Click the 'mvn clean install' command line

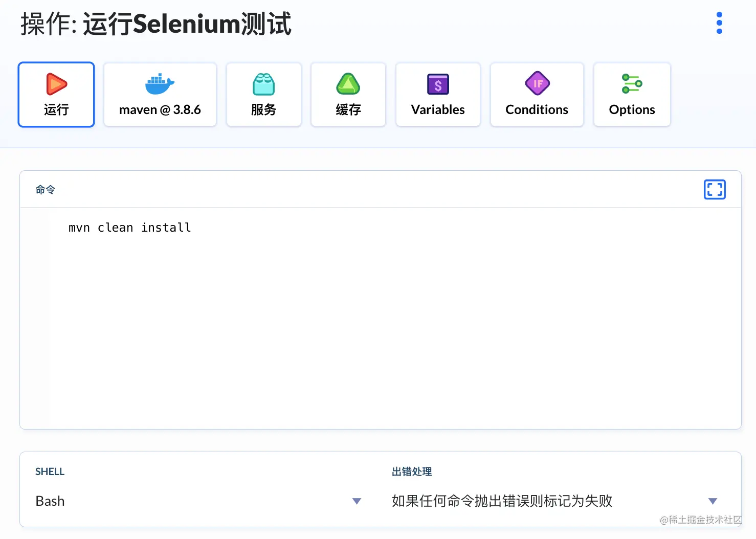[130, 228]
